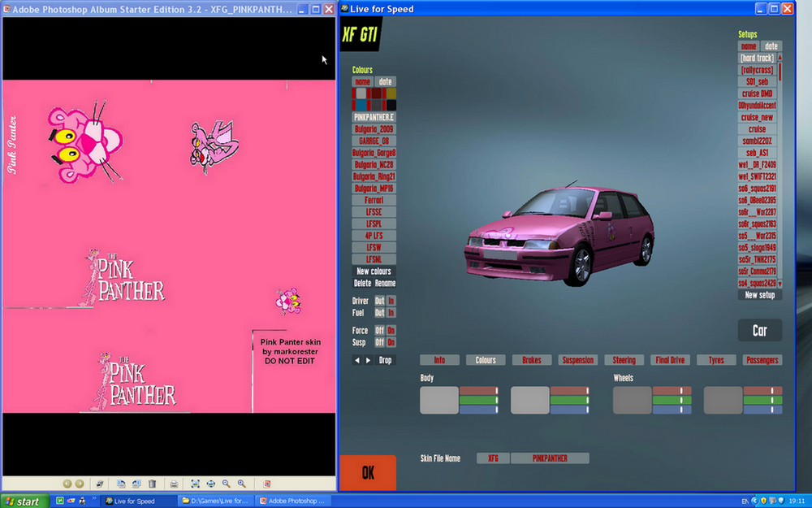The width and height of the screenshot is (812, 508).
Task: Set Driver to In
Action: [391, 301]
